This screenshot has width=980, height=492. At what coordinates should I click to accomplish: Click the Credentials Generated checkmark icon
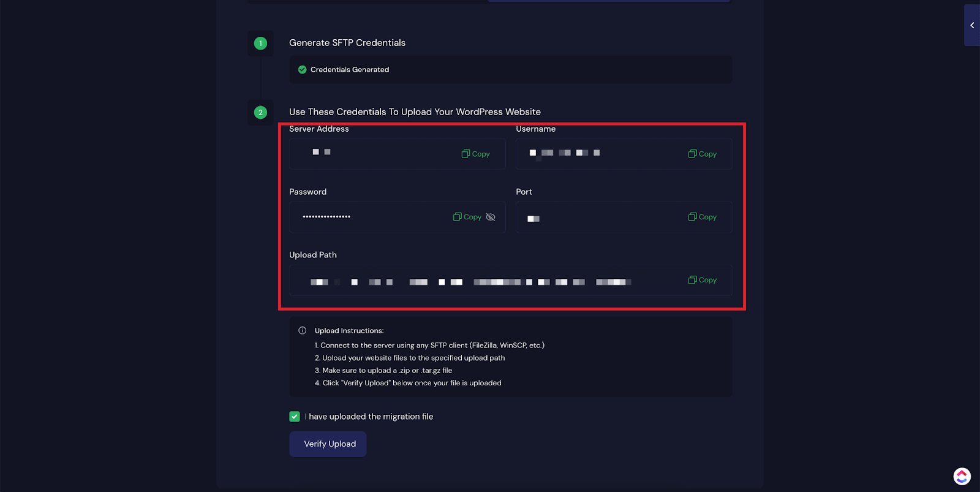[302, 70]
